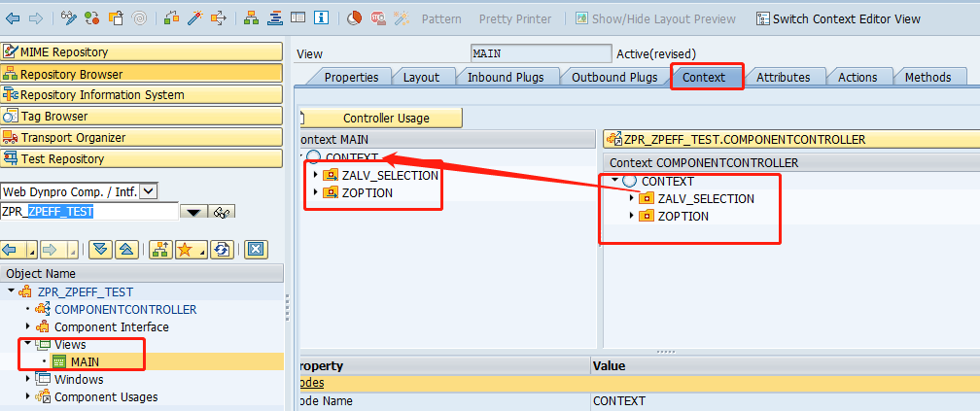Click the Display Object List icon
The image size is (980, 411).
274,18
